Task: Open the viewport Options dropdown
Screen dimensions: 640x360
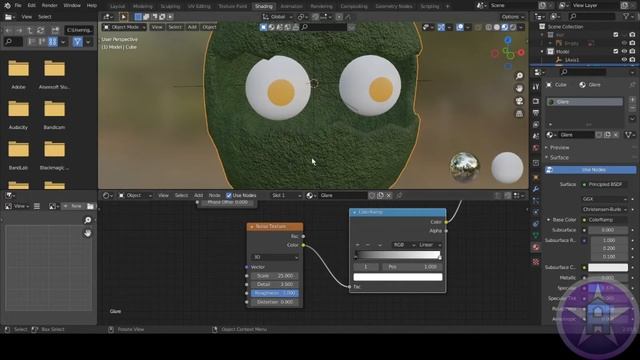Action: [x=513, y=17]
